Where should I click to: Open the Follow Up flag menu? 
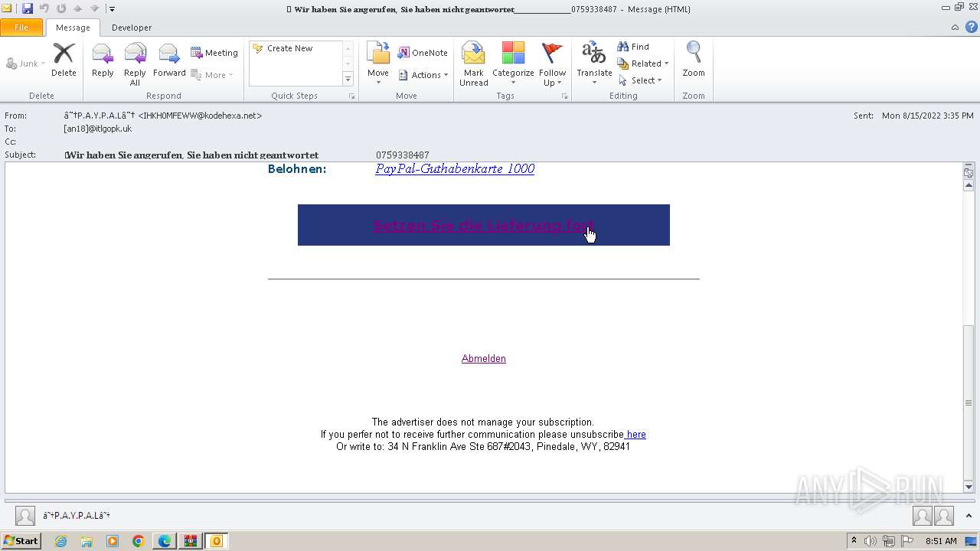coord(552,64)
